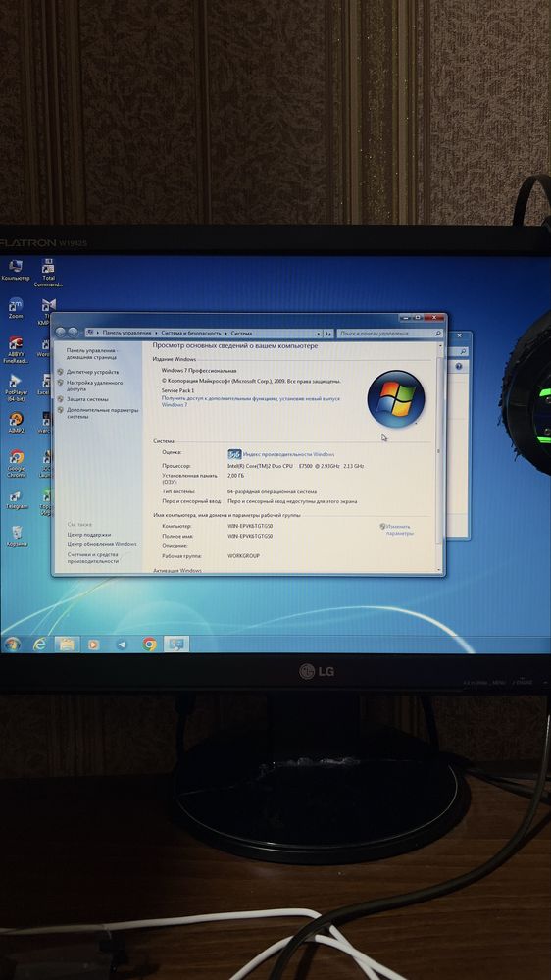Screen dimensions: 551x980
Task: Open the Zoom desktop shortcut
Action: (16, 308)
